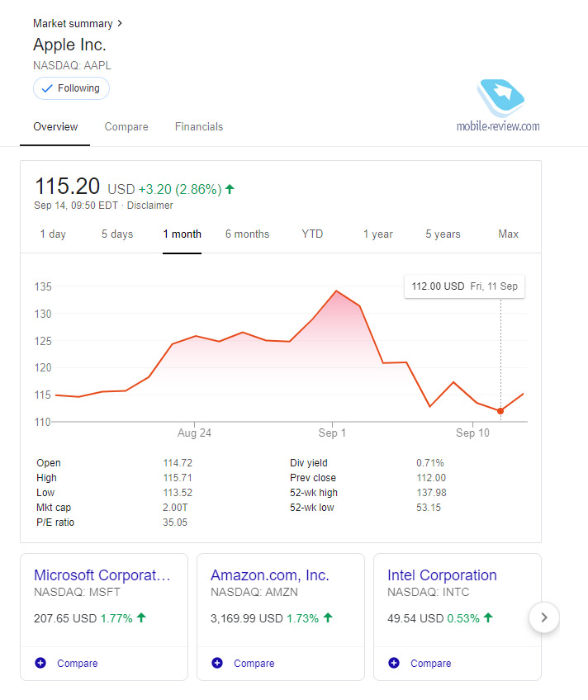
Task: Click green up arrow beside 2.86%
Action: [230, 189]
